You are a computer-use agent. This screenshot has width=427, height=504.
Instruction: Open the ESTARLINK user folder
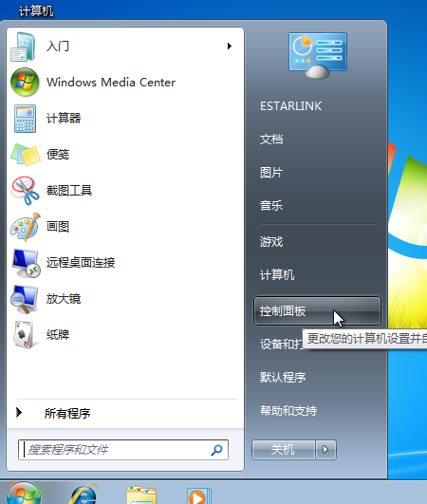click(x=290, y=106)
